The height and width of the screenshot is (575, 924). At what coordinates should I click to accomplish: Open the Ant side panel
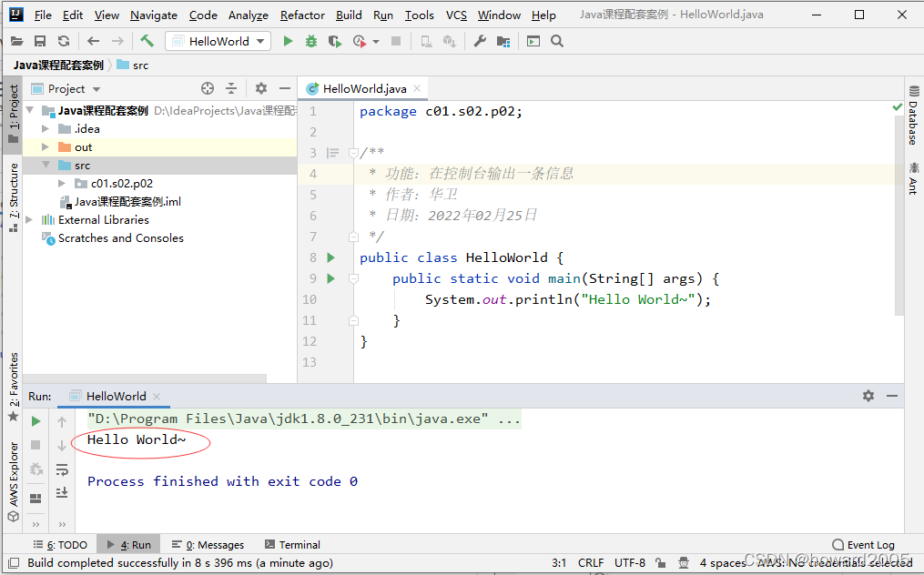point(913,178)
